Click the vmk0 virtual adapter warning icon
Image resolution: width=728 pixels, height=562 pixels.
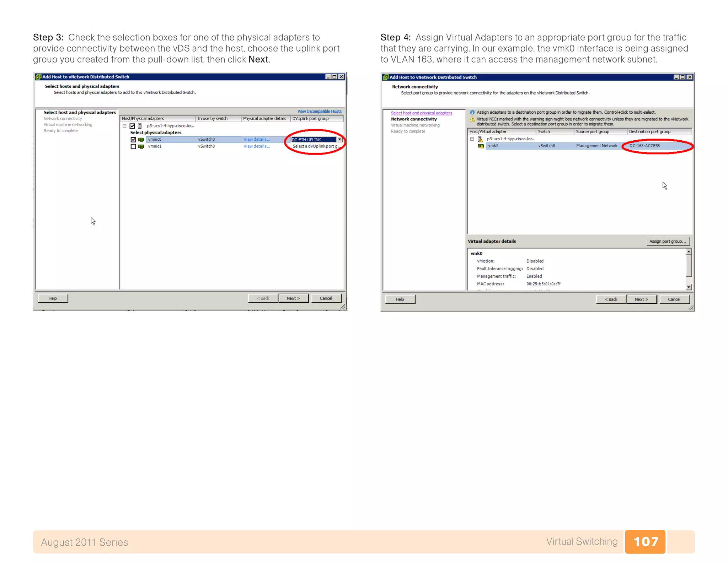[481, 146]
